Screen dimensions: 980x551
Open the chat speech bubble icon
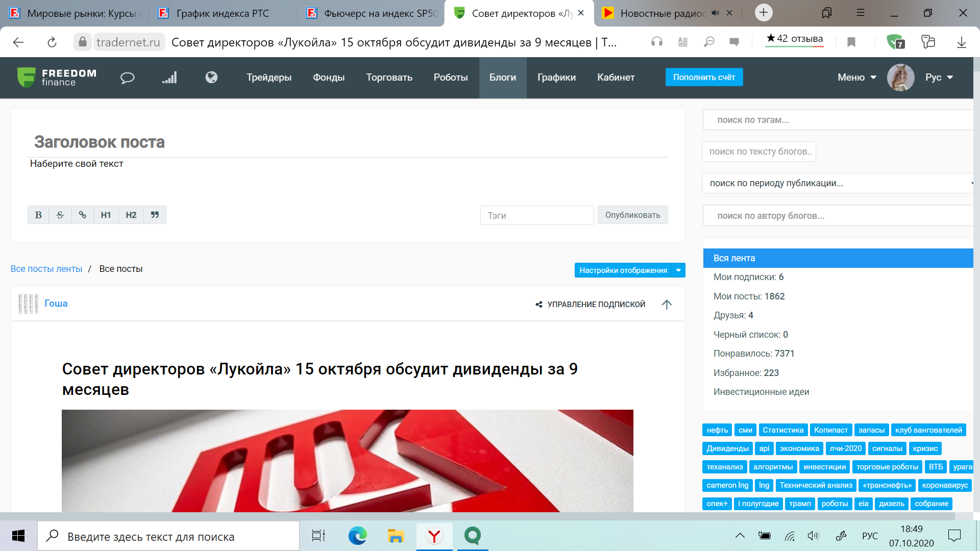(x=127, y=78)
